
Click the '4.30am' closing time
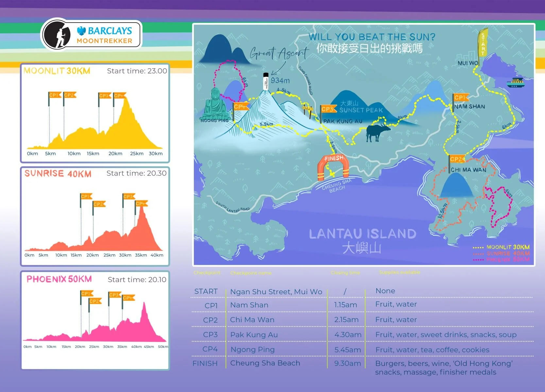click(x=348, y=335)
